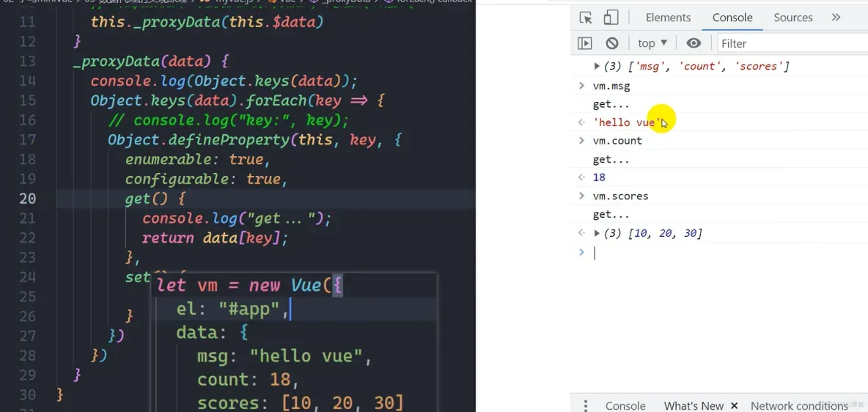Click 'console.log(Object.keys(data));' code line
Screen dimensions: 868x412
pos(224,81)
